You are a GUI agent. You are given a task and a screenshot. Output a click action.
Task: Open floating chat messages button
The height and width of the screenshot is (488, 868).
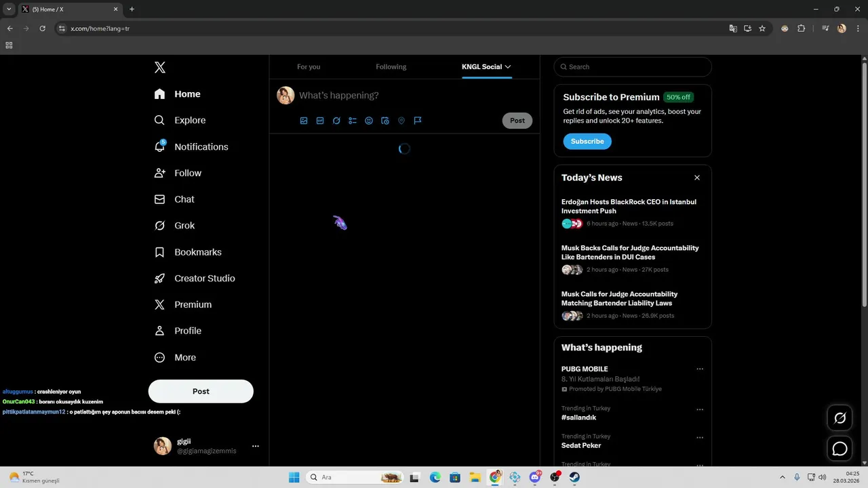840,449
